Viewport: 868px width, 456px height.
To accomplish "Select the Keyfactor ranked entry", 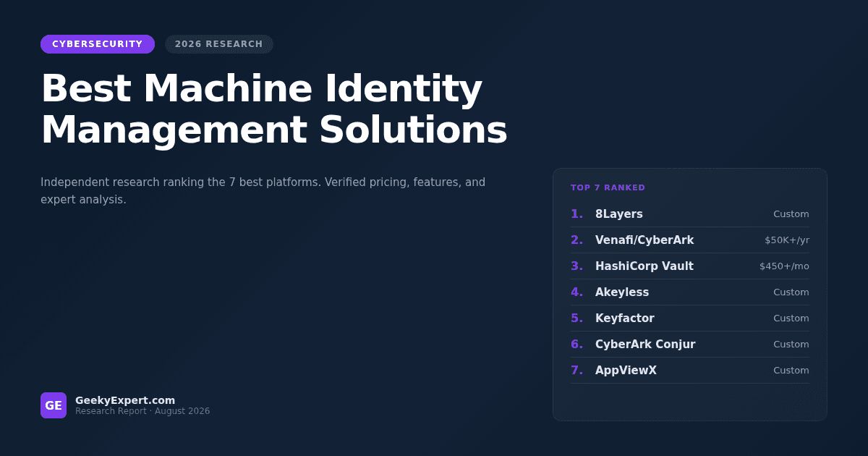I will coord(690,318).
